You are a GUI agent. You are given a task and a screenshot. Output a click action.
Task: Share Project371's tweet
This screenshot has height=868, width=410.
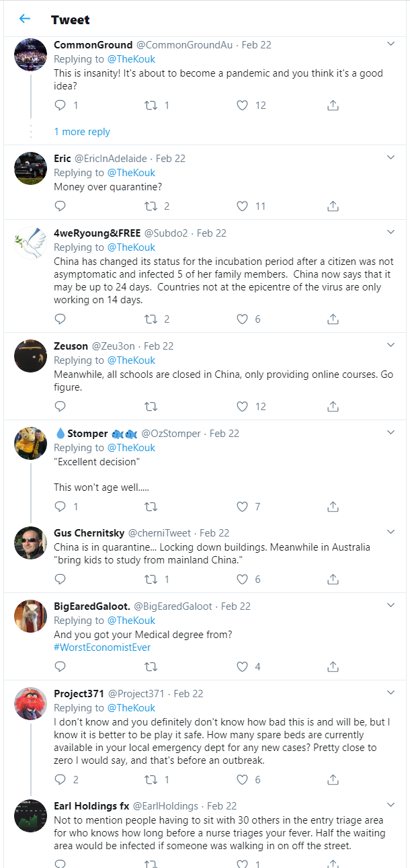(x=333, y=779)
